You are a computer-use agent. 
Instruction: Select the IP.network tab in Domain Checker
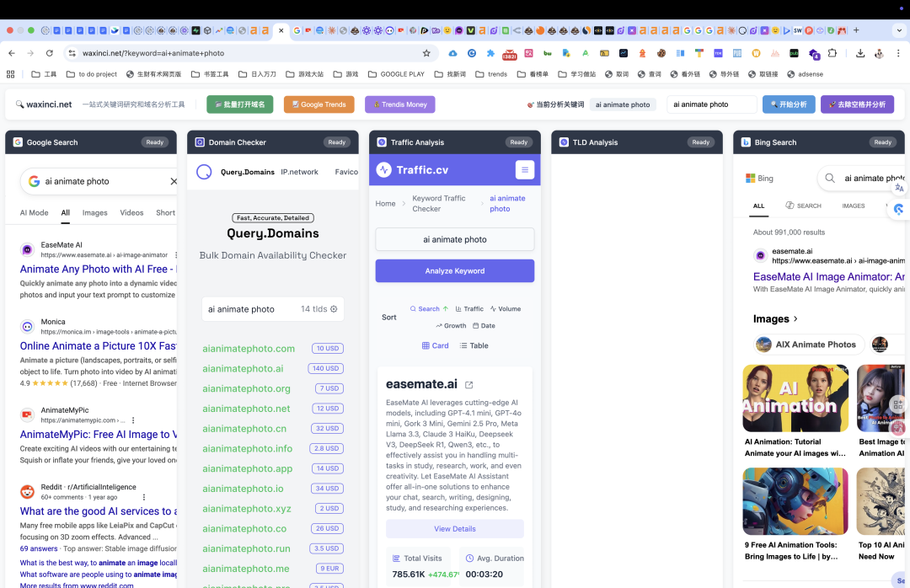[x=299, y=172]
